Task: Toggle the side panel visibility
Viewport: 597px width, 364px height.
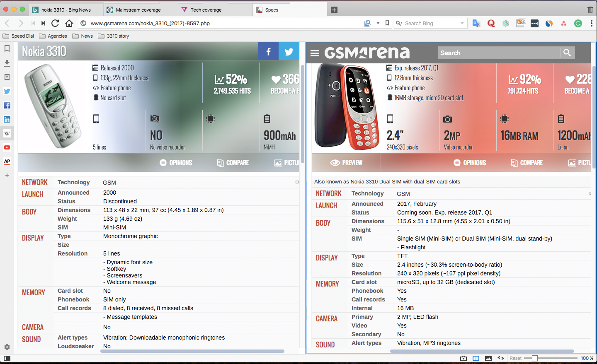Action: click(x=7, y=358)
